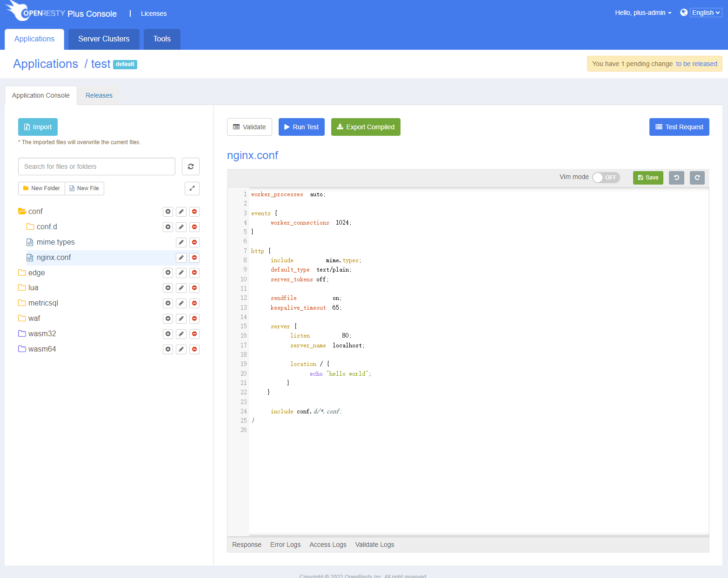Create a New Folder

(x=41, y=188)
